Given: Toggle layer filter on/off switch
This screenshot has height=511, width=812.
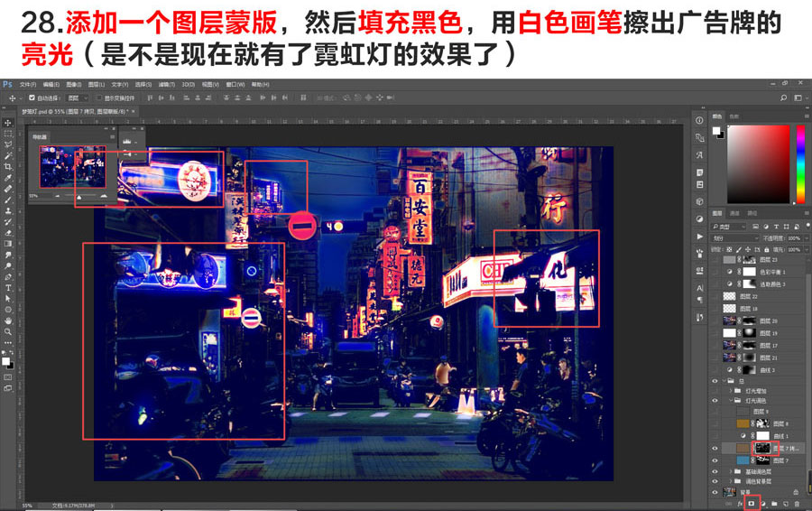Looking at the screenshot, I should [807, 227].
